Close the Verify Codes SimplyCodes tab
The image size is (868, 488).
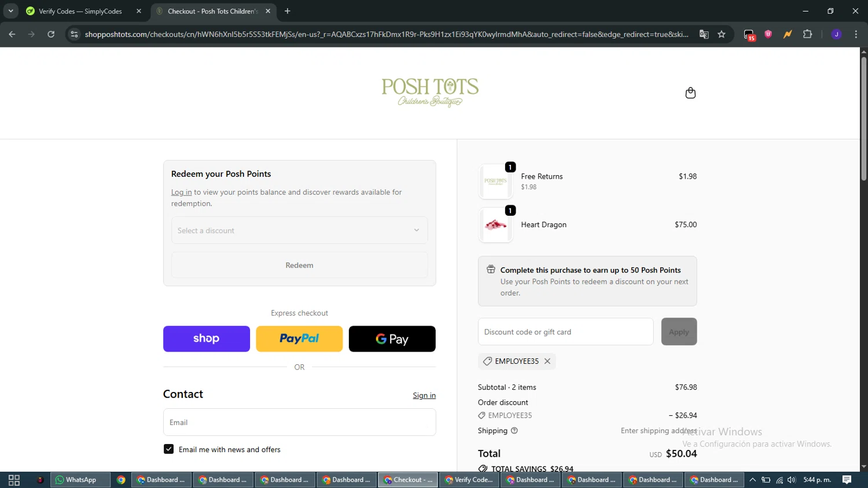[x=139, y=11]
